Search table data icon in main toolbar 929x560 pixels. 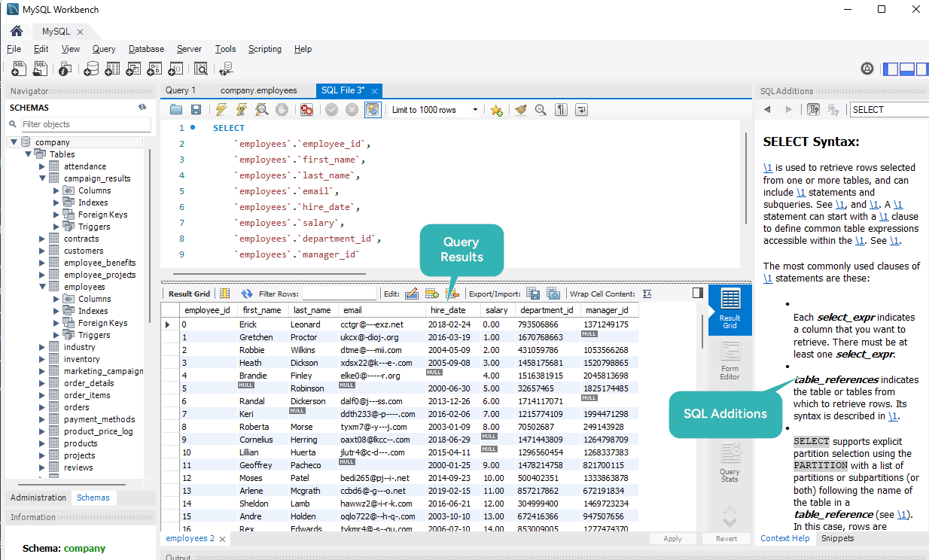200,68
